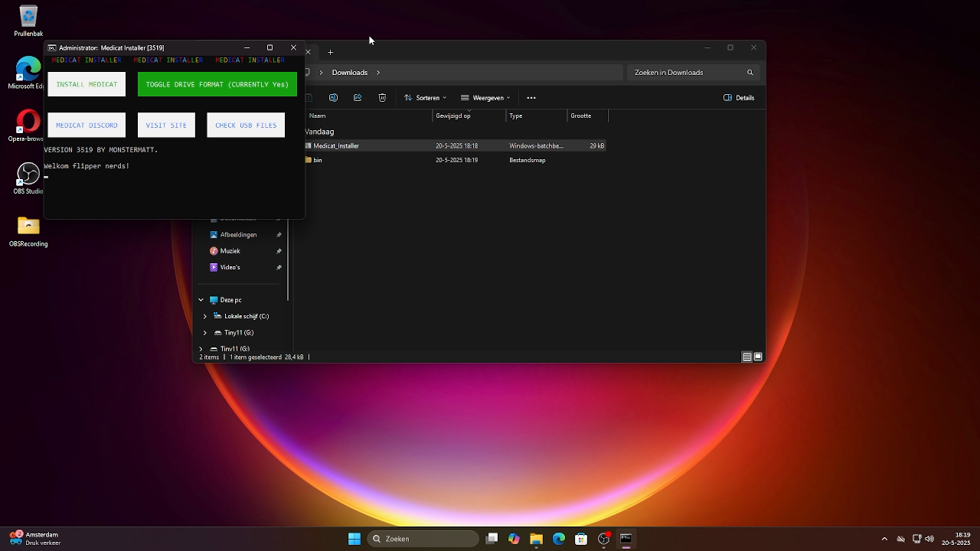Unpin Muziek using its pin icon
This screenshot has width=980, height=551.
[x=279, y=251]
